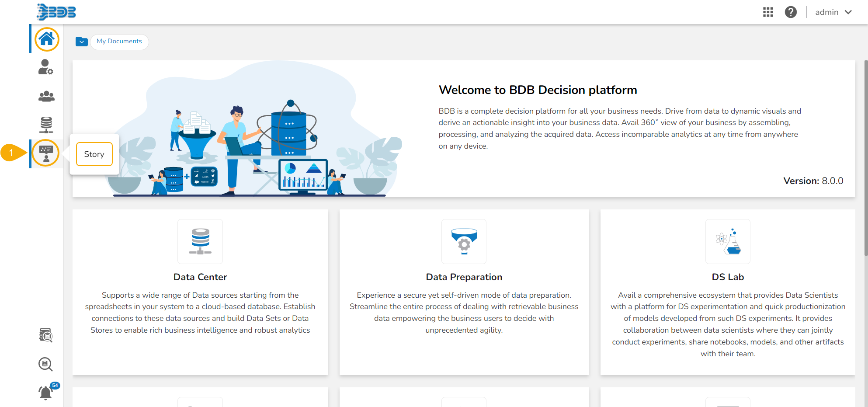Click the Data Center description paragraph

(x=200, y=313)
